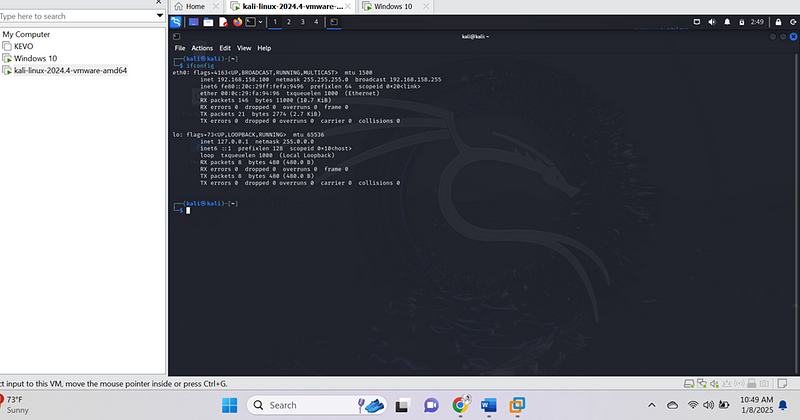Open the VMware message log note icon
Screen dimensions: 800x420
782,383
